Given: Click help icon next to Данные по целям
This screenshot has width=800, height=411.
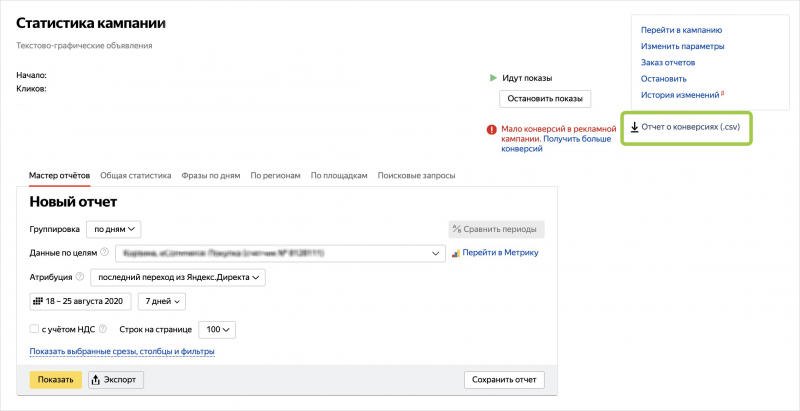Looking at the screenshot, I should pyautogui.click(x=105, y=253).
